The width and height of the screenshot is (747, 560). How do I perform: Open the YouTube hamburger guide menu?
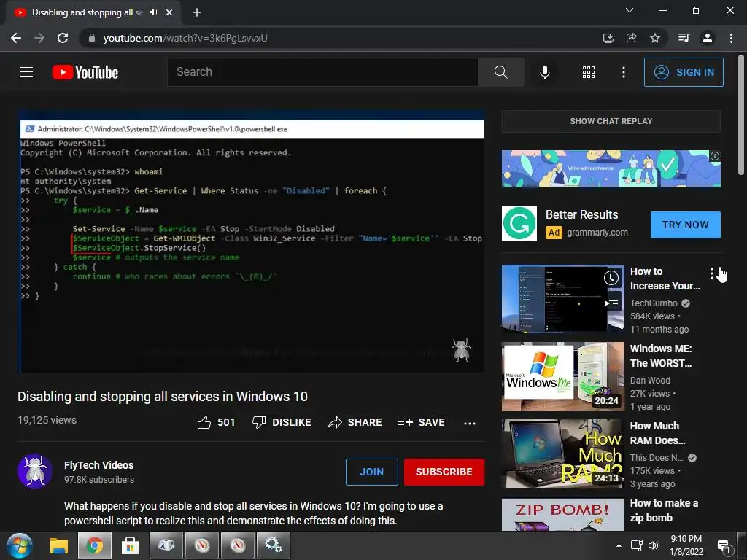tap(26, 72)
